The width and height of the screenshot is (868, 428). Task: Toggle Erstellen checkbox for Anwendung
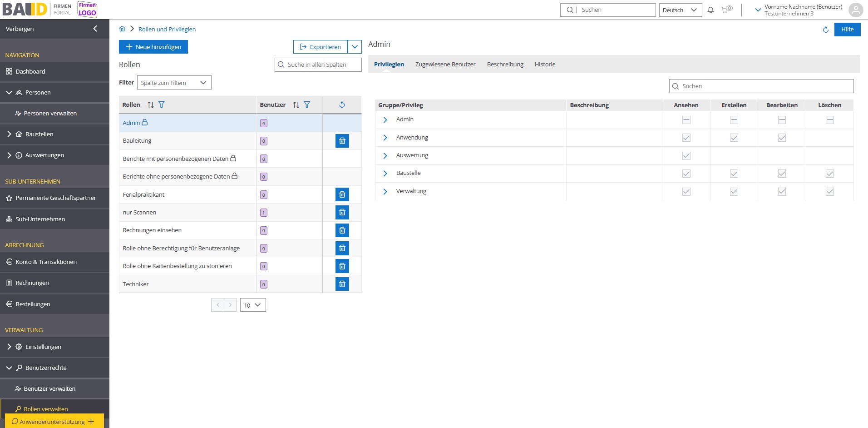(x=734, y=138)
